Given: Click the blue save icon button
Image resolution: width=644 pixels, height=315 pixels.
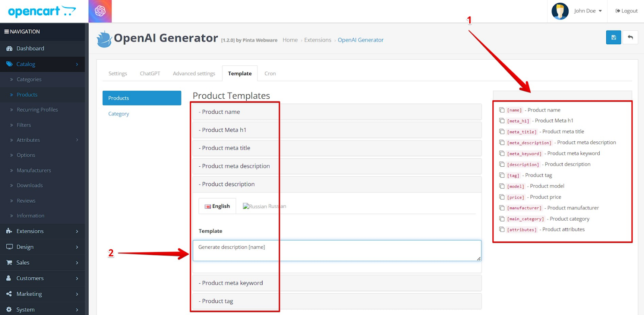Looking at the screenshot, I should point(613,37).
